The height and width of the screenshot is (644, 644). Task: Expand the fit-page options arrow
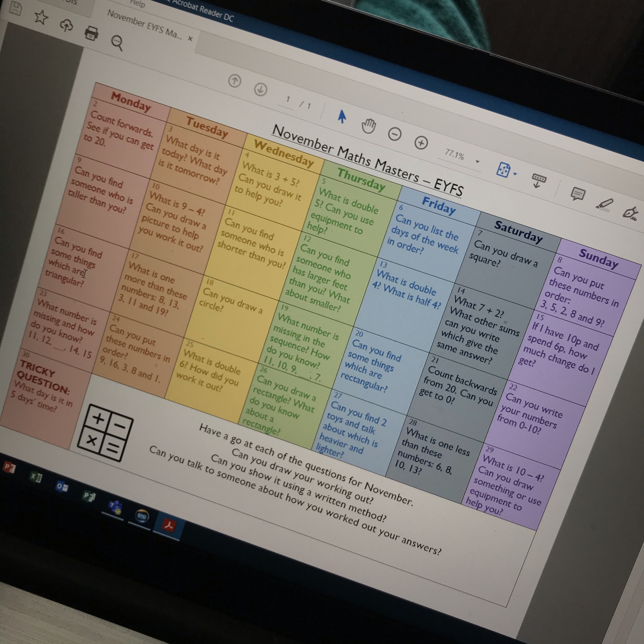point(515,174)
